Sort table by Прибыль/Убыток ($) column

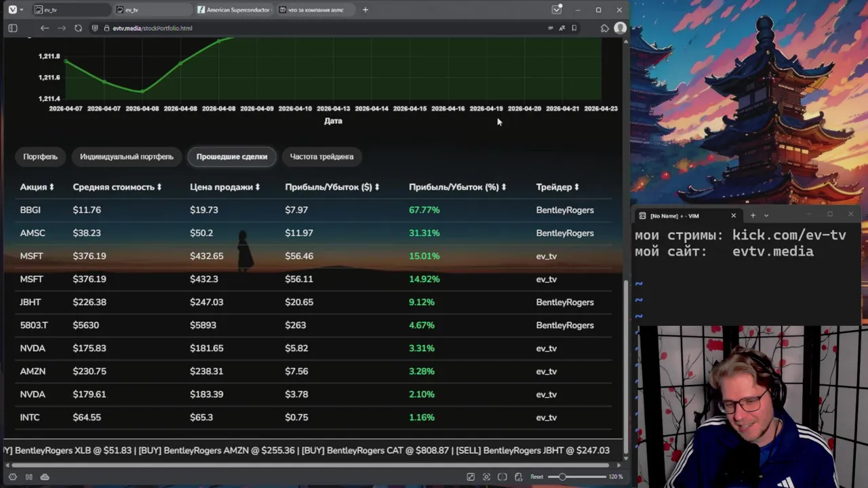coord(332,187)
